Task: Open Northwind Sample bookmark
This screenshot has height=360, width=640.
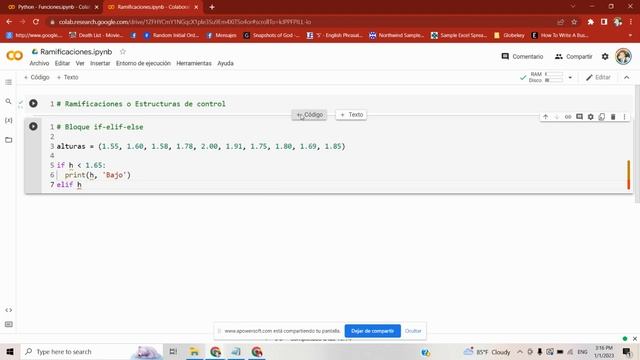Action: click(x=396, y=36)
